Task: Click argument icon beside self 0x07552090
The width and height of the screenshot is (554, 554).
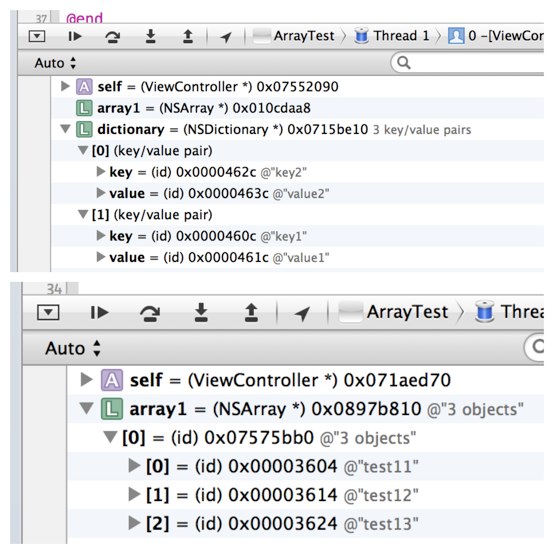Action: click(x=84, y=87)
